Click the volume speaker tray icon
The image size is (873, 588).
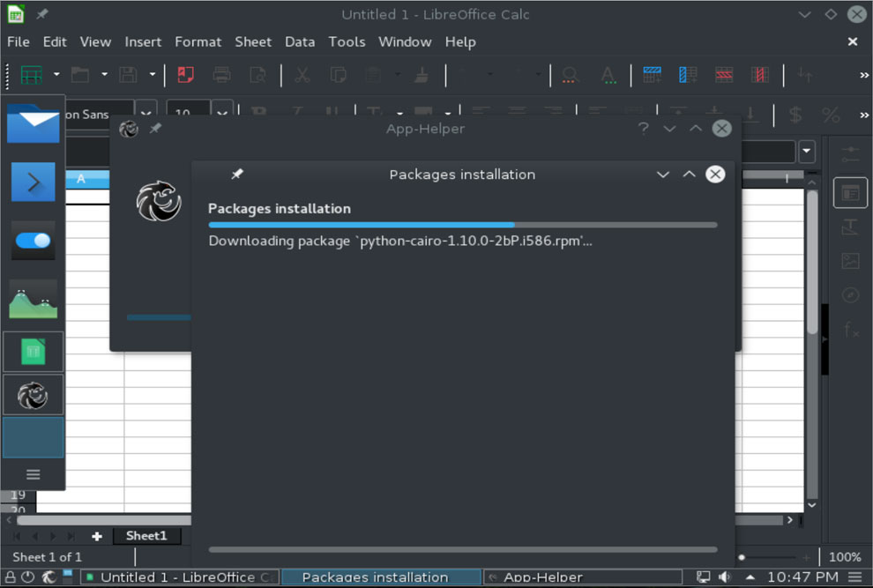724,577
